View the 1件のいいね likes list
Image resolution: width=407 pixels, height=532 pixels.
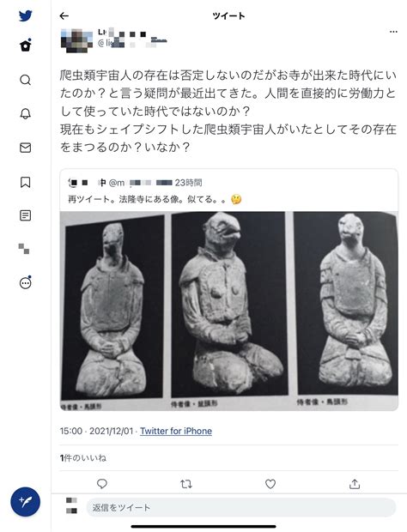tap(82, 458)
